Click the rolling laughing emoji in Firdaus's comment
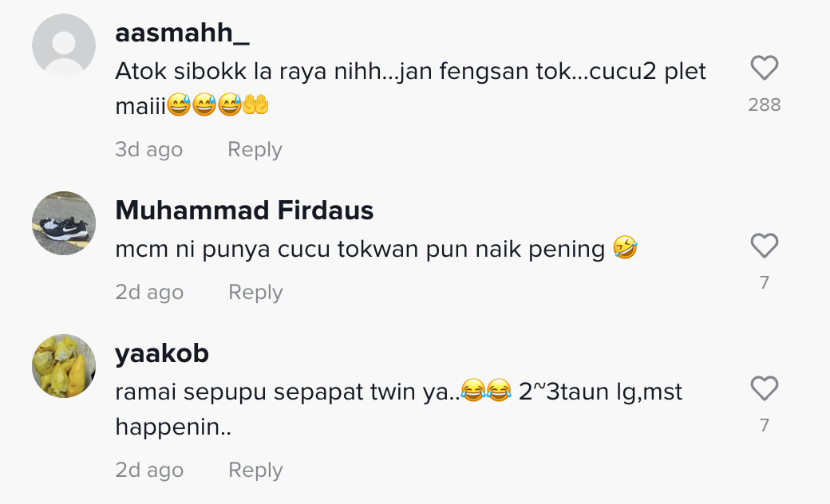830x504 pixels. point(625,247)
